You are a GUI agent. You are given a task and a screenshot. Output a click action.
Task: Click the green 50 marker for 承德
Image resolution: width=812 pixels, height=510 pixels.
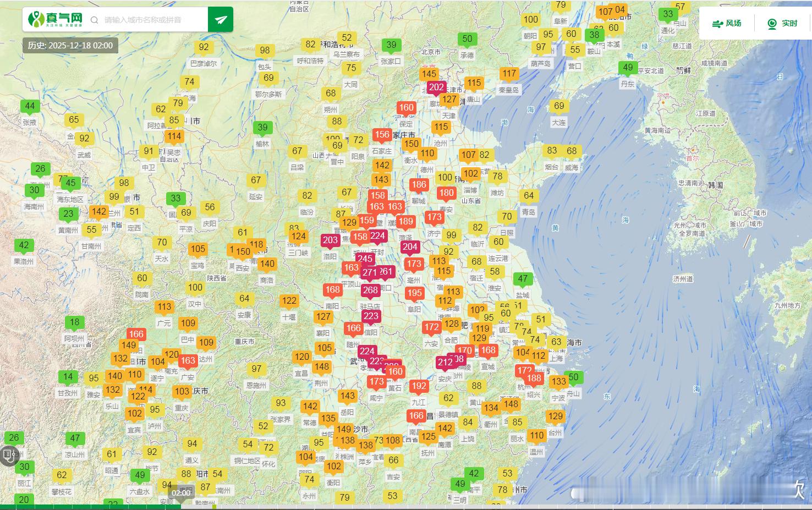click(467, 39)
